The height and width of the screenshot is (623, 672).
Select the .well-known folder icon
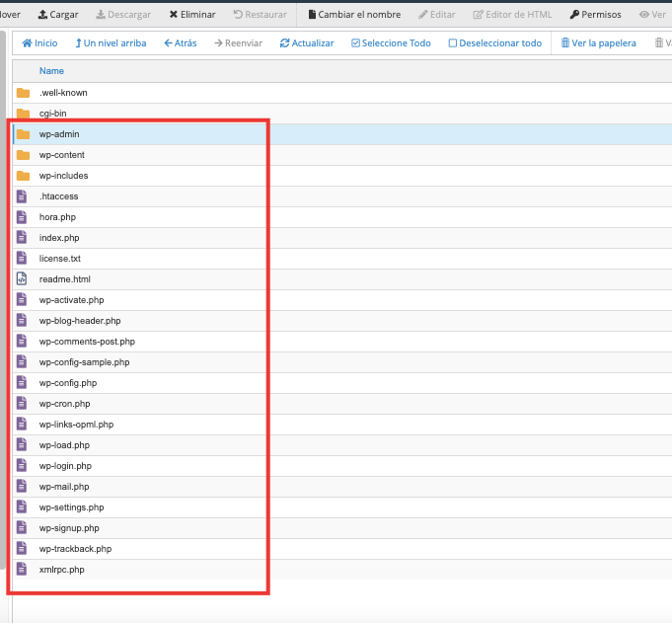coord(23,93)
